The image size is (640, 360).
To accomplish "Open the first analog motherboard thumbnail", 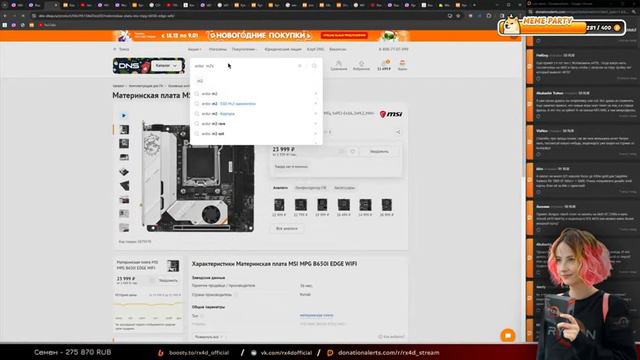I will coord(279,204).
